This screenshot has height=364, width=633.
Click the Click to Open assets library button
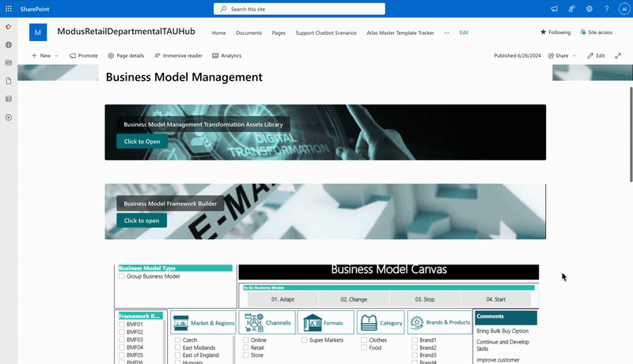(x=142, y=141)
